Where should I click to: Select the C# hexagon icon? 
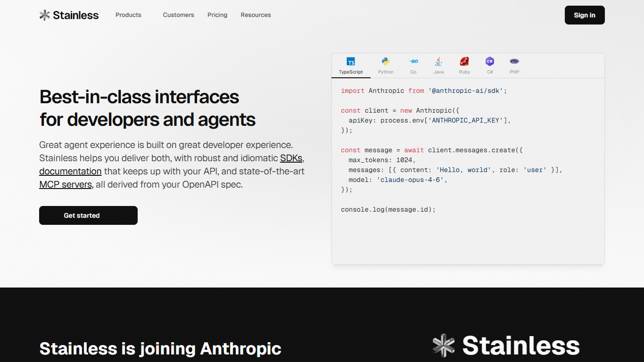point(490,61)
